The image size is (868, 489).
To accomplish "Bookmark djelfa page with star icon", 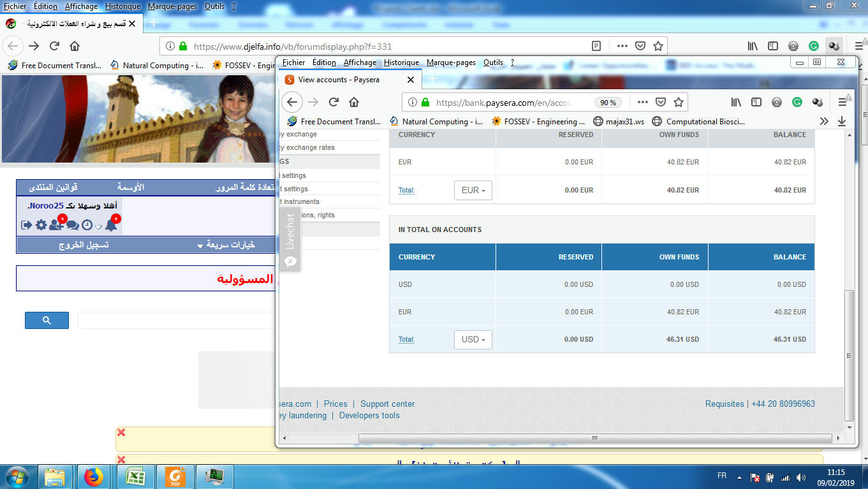I will tap(658, 46).
